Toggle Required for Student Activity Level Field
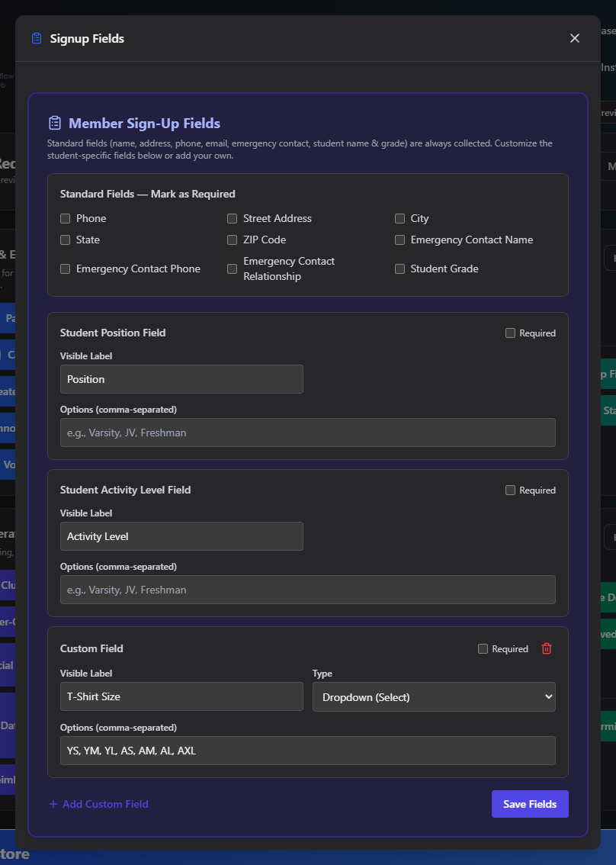The height and width of the screenshot is (865, 616). pos(510,490)
